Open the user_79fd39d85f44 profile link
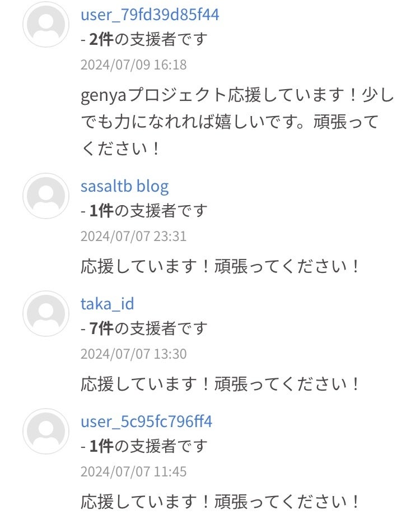The height and width of the screenshot is (519, 420). (x=150, y=15)
